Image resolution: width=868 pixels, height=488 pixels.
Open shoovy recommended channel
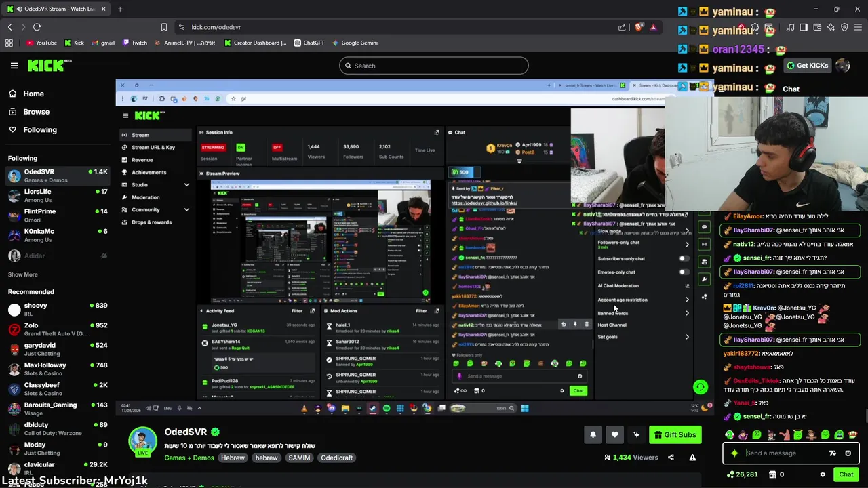point(58,310)
